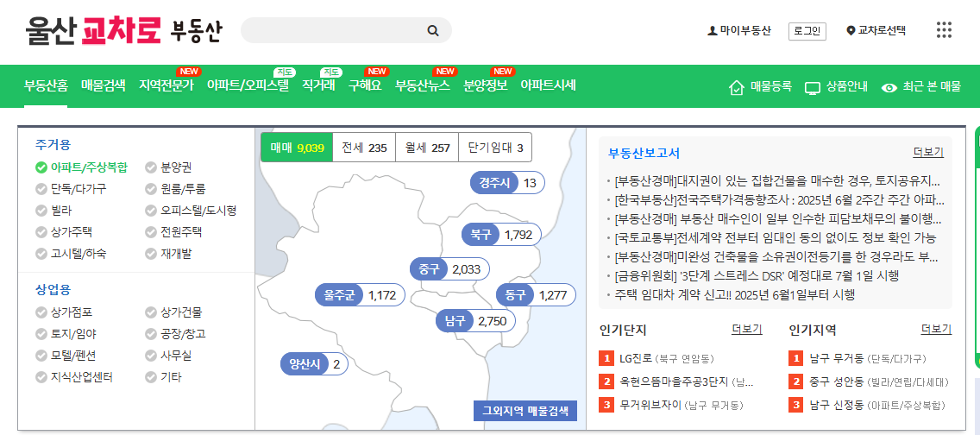
Task: Click the search magnifier icon
Action: [x=432, y=30]
